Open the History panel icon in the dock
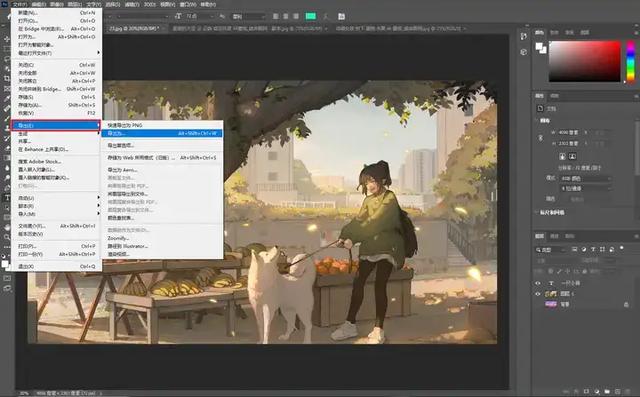 click(x=524, y=37)
